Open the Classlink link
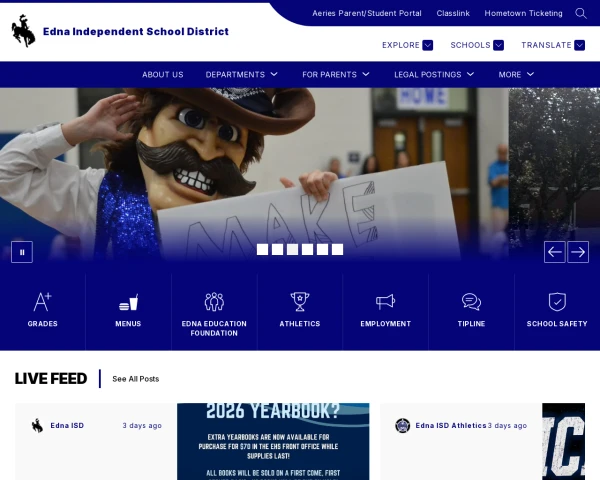600x480 pixels. coord(453,13)
